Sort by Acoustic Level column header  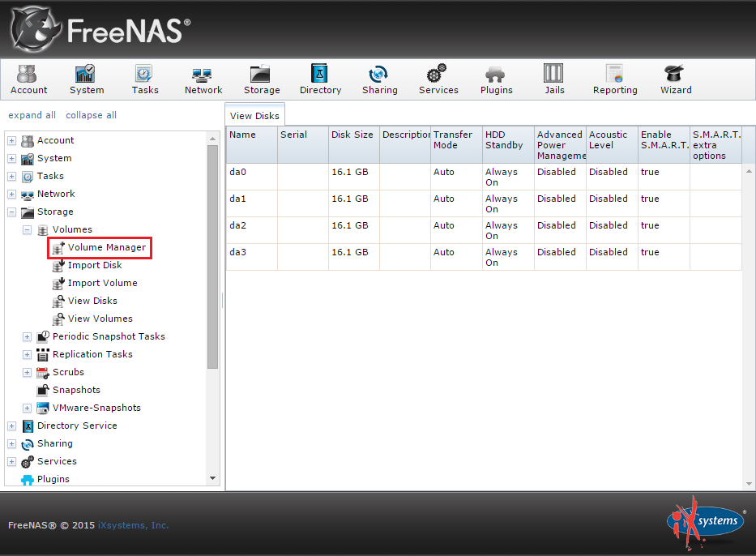(612, 144)
